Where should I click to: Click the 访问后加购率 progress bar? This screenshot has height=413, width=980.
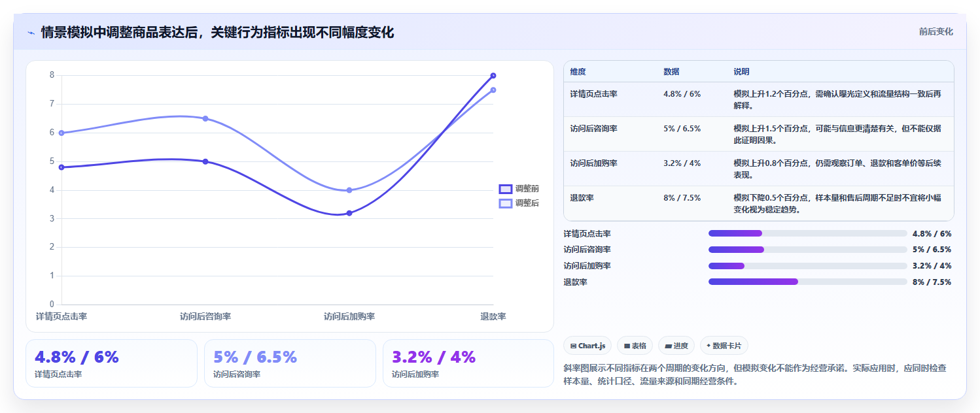(x=807, y=265)
